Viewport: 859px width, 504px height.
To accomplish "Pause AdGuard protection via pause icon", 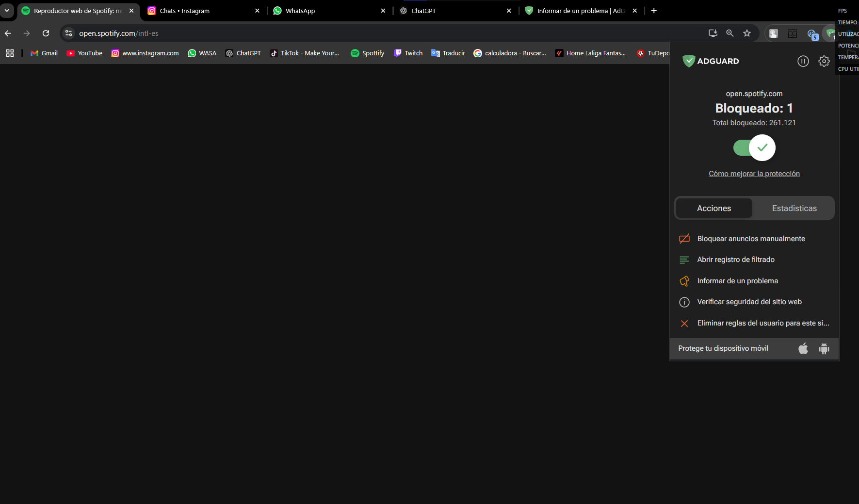I will tap(803, 61).
